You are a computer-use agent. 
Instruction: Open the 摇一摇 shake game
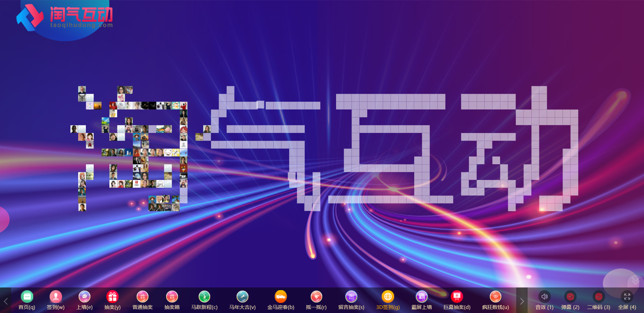pyautogui.click(x=316, y=300)
